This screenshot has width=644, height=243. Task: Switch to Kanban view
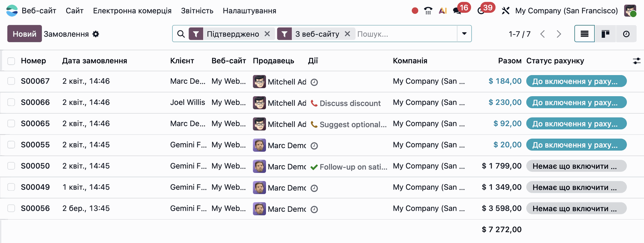click(x=605, y=34)
